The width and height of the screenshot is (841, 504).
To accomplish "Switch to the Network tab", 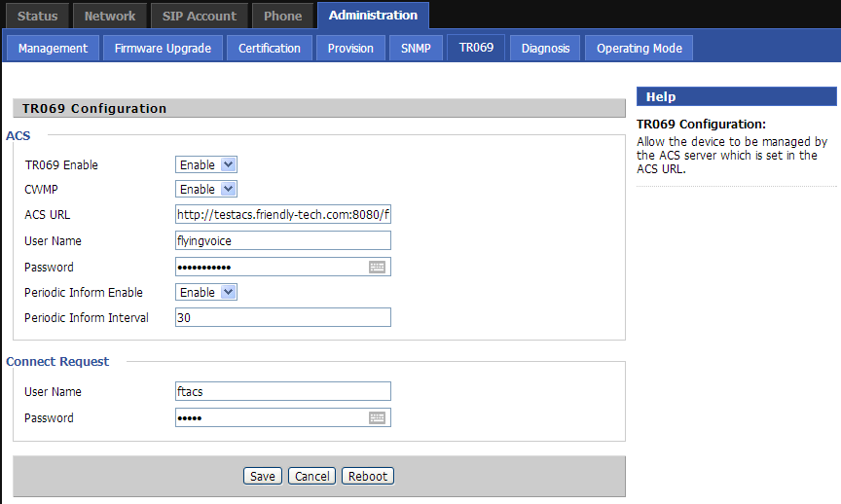I will [x=110, y=17].
